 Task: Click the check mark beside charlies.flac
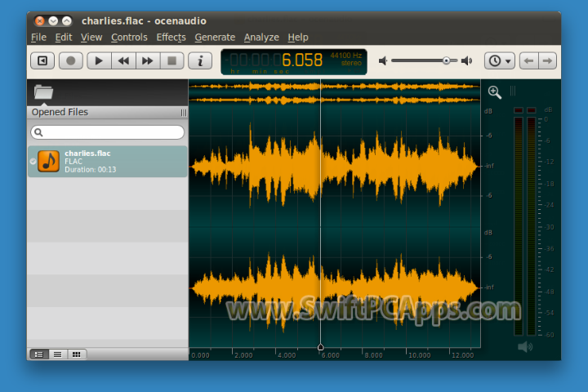tap(33, 162)
